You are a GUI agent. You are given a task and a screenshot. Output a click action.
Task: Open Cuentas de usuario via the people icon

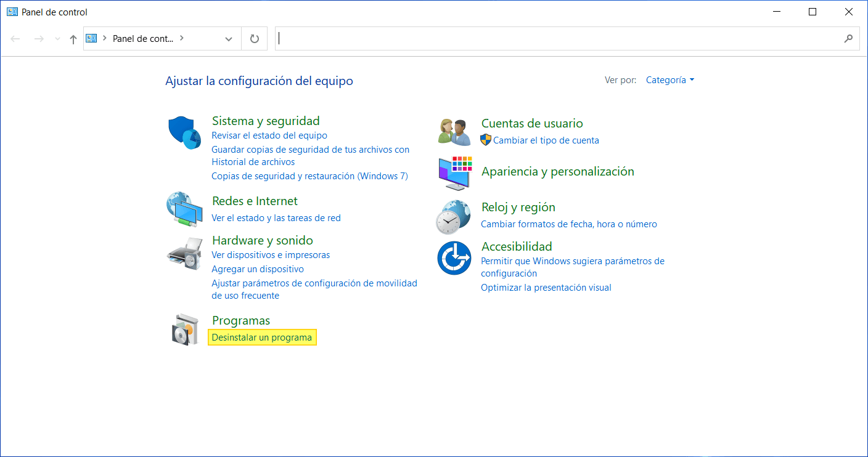[454, 130]
